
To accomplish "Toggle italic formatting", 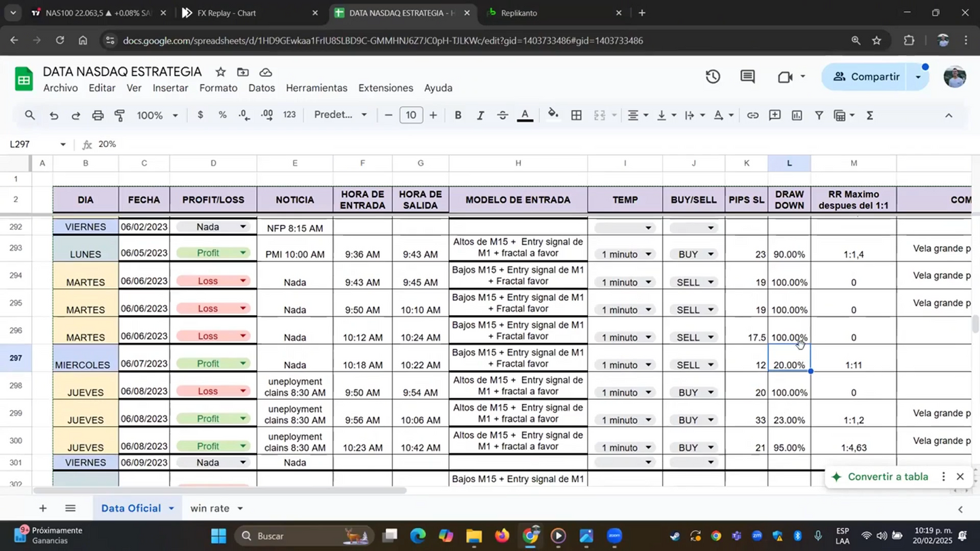I will [x=479, y=115].
